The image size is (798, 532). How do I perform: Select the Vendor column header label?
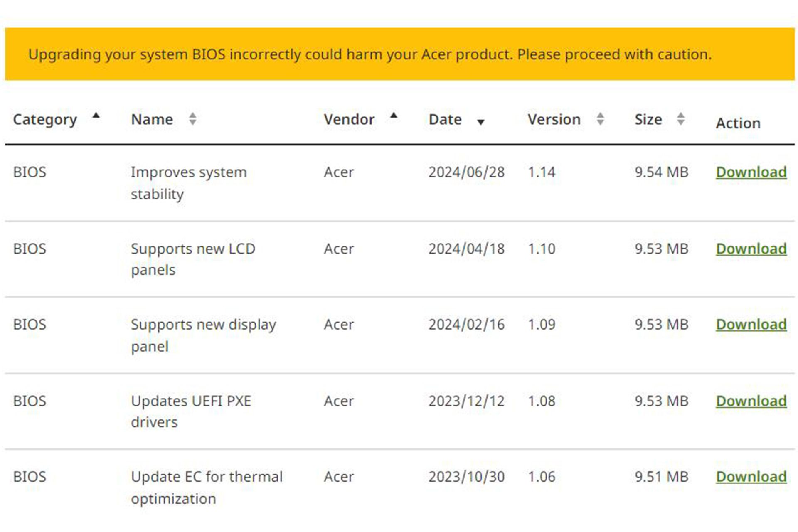click(x=349, y=120)
